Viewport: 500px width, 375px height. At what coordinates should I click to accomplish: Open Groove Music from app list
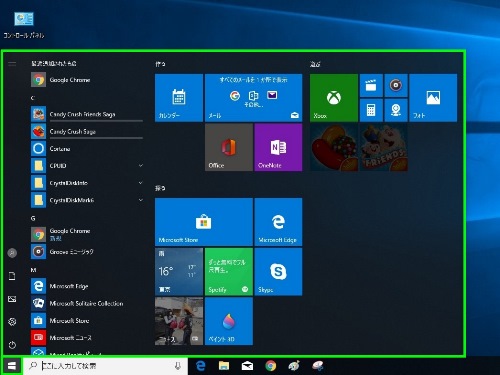87,252
